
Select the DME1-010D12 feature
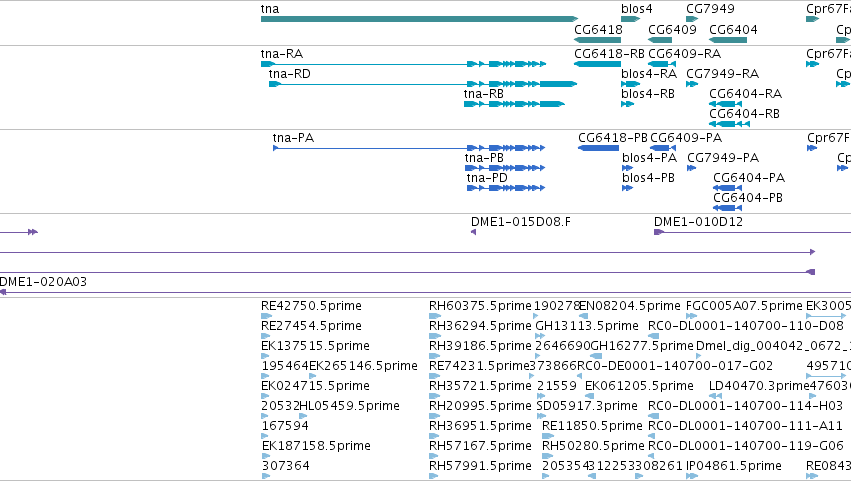pyautogui.click(x=698, y=222)
